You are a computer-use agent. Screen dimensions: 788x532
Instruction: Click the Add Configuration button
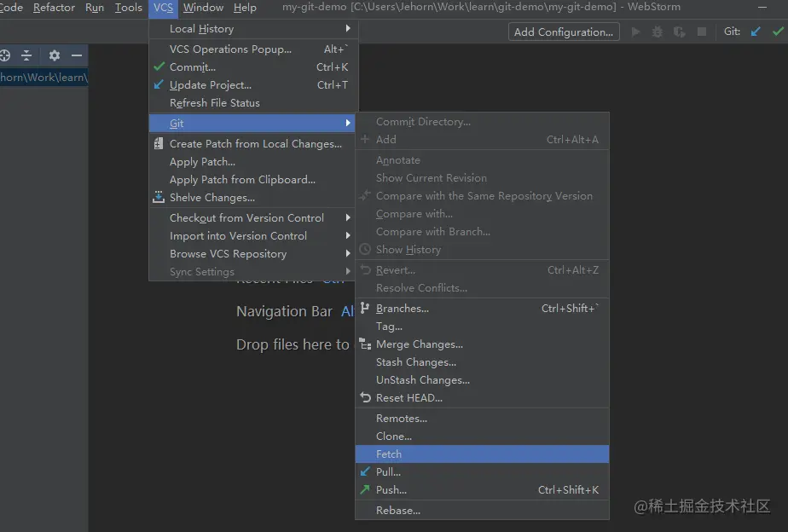click(x=564, y=32)
